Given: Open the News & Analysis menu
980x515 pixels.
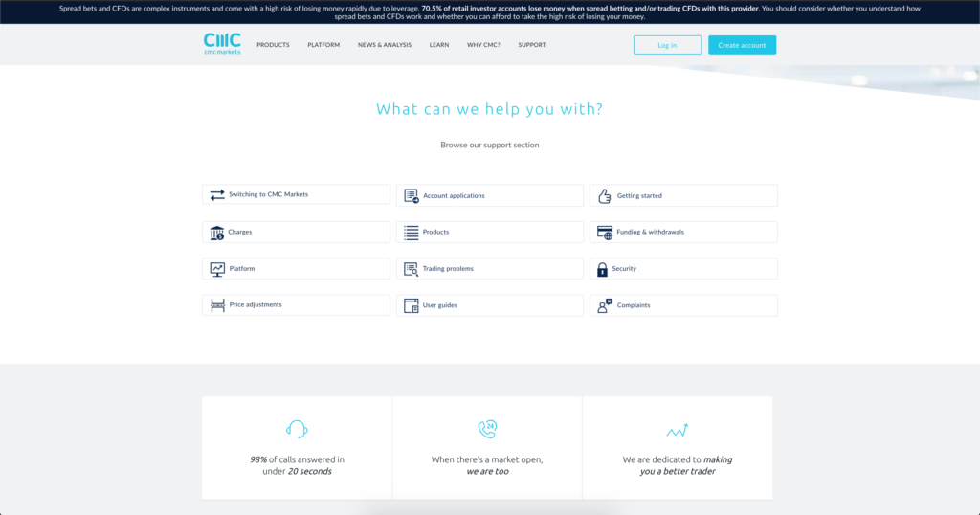Looking at the screenshot, I should pos(384,45).
